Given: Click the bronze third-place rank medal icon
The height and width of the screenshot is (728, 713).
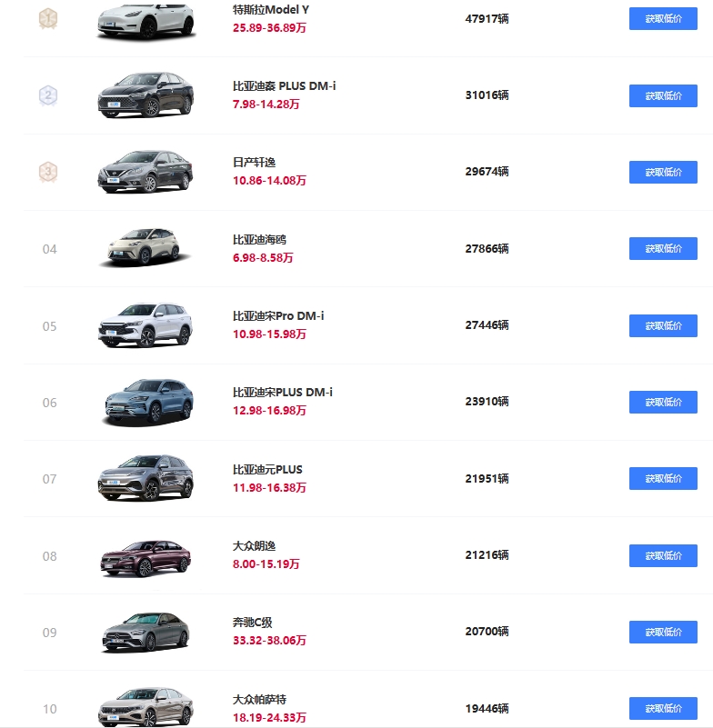Looking at the screenshot, I should (x=49, y=171).
